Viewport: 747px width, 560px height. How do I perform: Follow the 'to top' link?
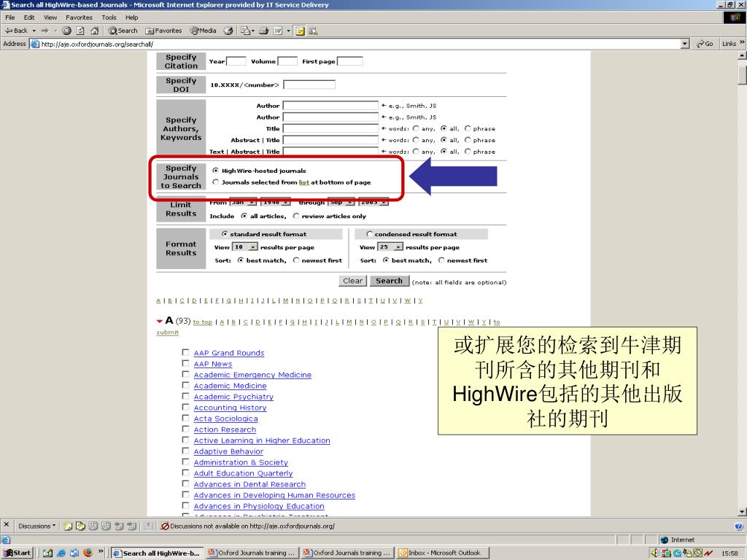point(203,322)
